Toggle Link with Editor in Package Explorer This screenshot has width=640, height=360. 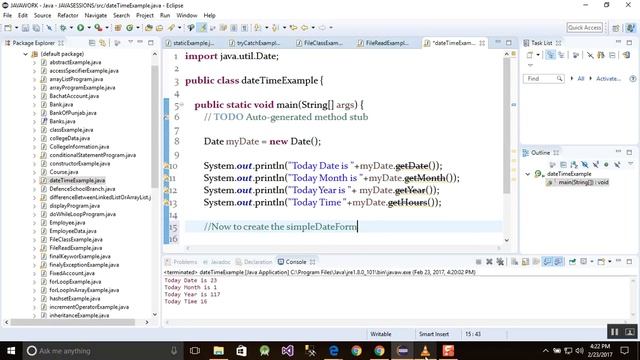coord(102,43)
